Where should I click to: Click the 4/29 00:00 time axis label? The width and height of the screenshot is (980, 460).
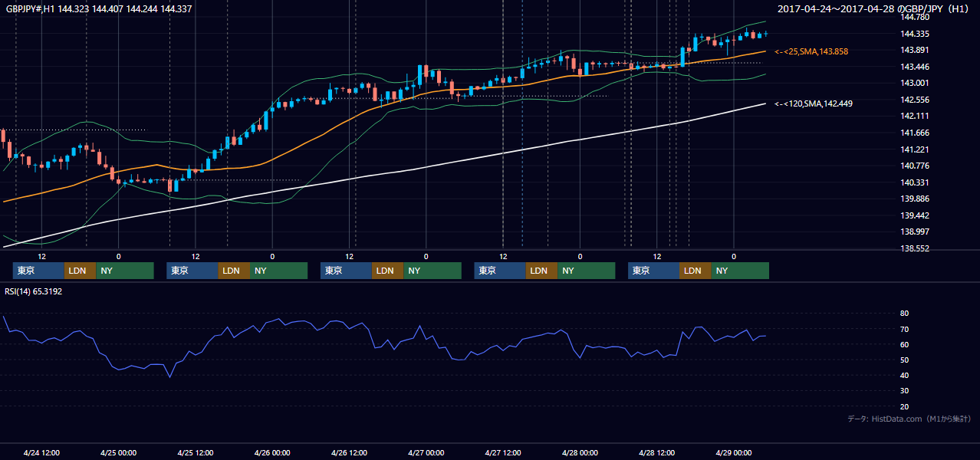click(734, 452)
